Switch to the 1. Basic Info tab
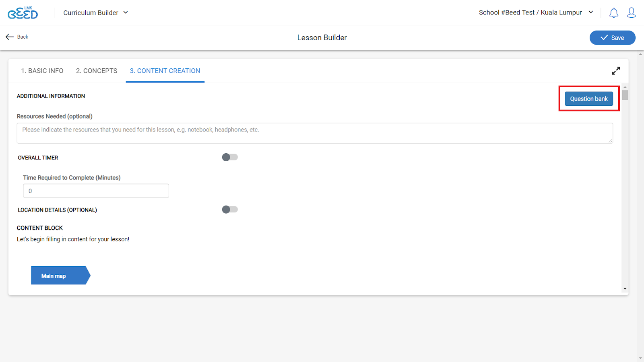The image size is (644, 362). 42,71
